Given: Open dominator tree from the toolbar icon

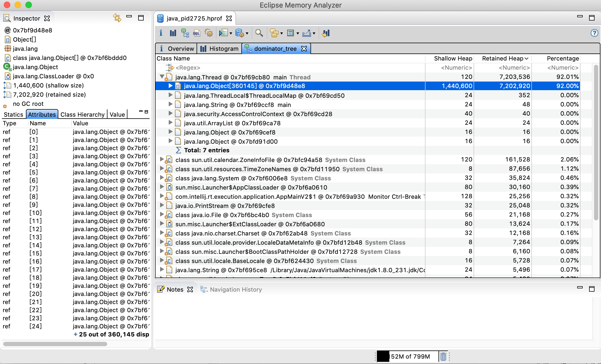Looking at the screenshot, I should 185,33.
